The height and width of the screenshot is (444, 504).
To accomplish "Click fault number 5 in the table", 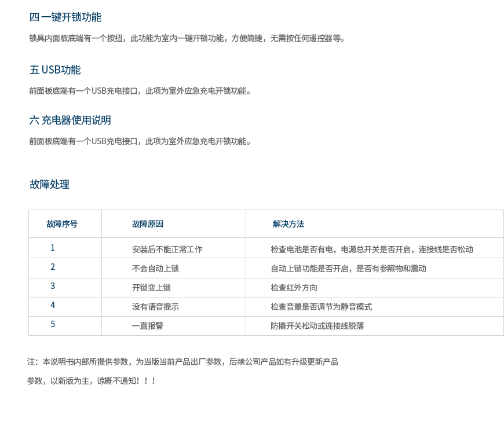I will click(x=53, y=324).
